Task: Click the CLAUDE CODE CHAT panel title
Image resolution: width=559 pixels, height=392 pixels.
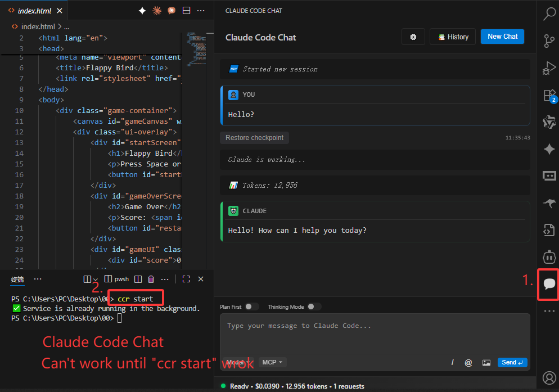Action: pos(254,11)
